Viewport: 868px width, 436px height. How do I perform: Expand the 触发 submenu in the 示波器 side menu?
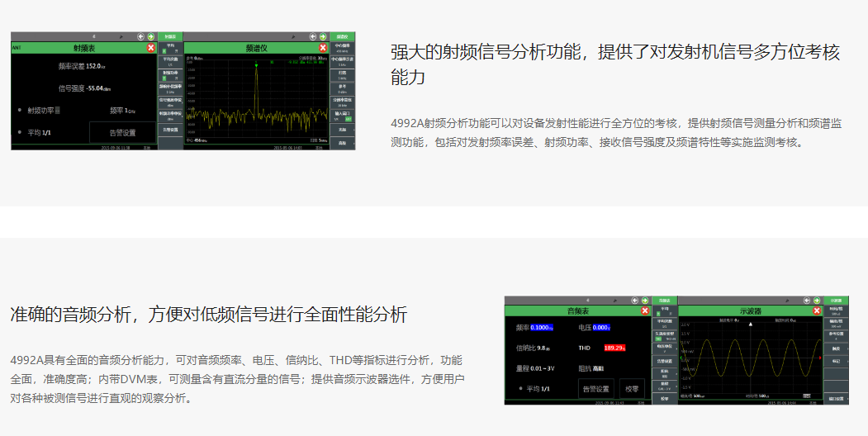point(836,348)
